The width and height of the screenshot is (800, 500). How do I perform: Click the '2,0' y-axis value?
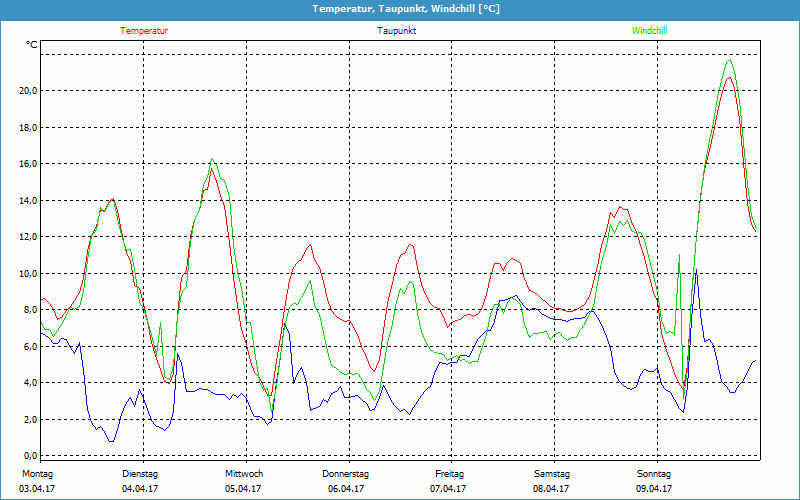(30, 419)
